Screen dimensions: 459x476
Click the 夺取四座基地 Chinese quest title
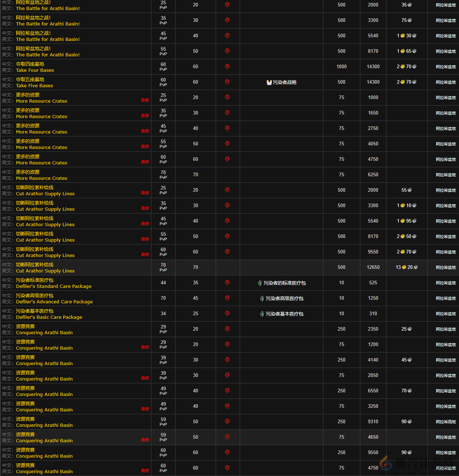click(30, 64)
